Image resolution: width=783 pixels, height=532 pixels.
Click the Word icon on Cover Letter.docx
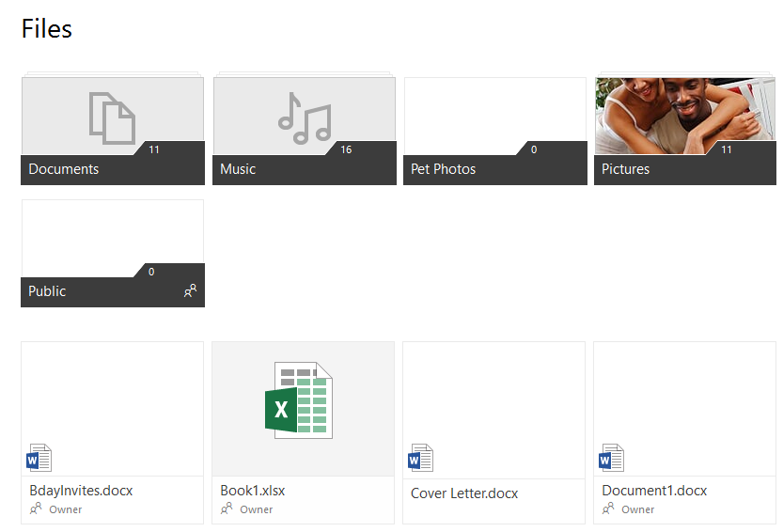click(420, 459)
